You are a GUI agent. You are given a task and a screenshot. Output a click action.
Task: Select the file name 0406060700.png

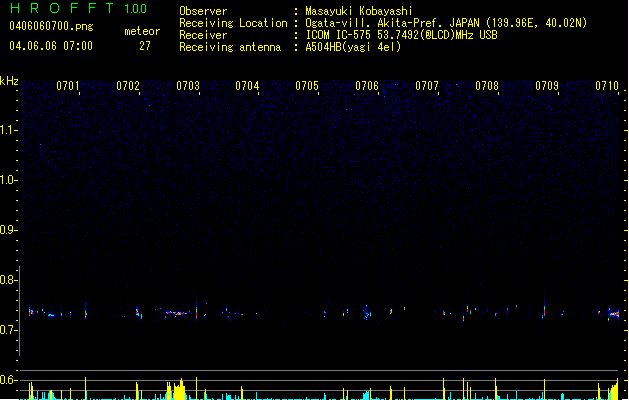(x=51, y=26)
